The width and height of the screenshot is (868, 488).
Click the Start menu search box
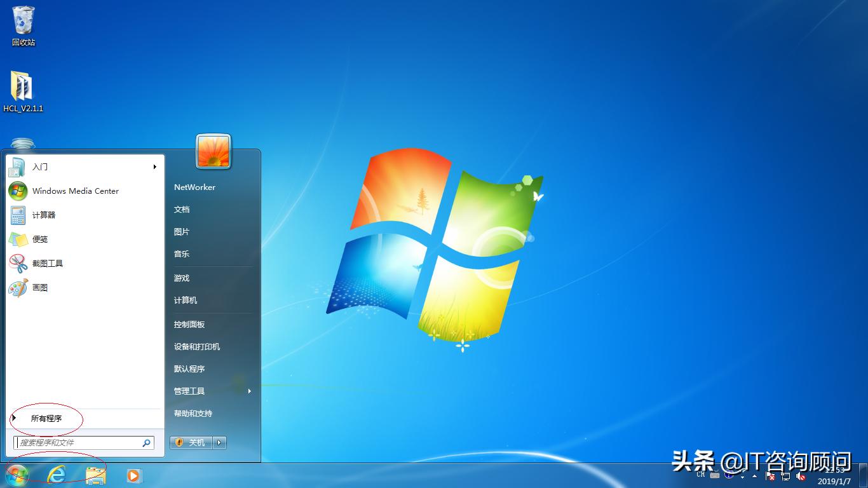coord(79,442)
